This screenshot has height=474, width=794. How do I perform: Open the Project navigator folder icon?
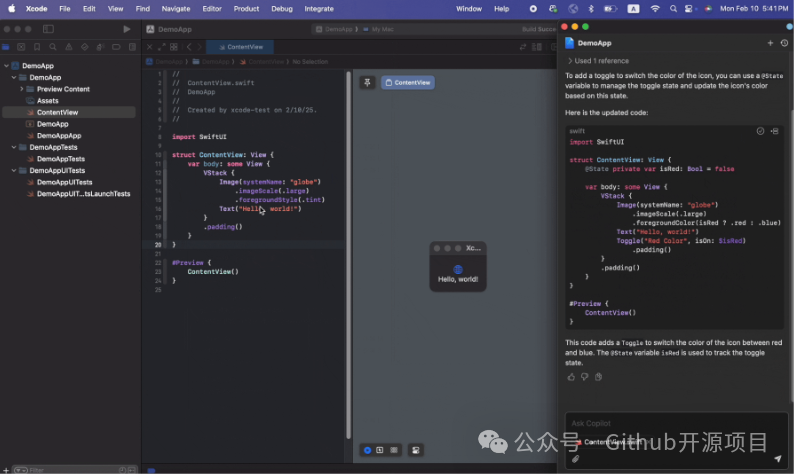(6, 47)
